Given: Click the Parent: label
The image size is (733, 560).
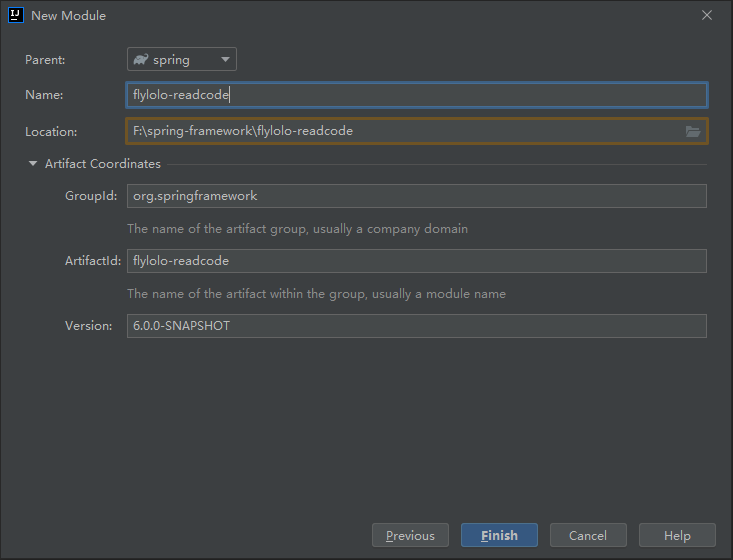Looking at the screenshot, I should 45,60.
